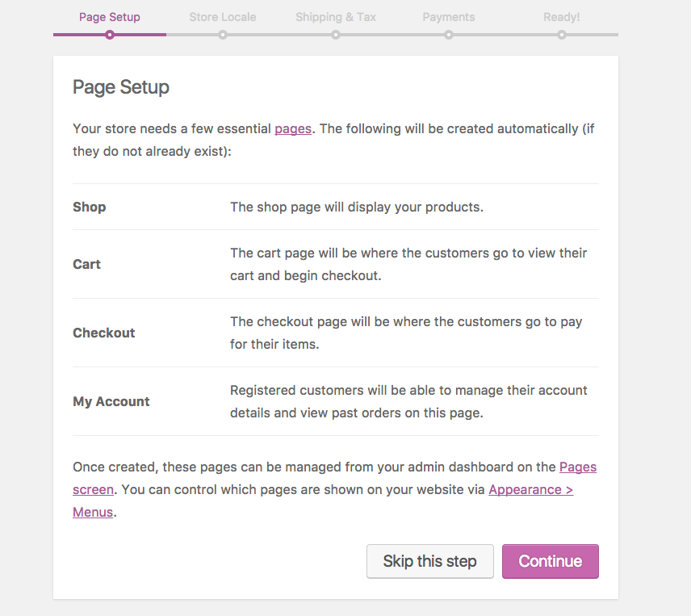Click the progress dot under Store Locale
The image size is (691, 616).
pyautogui.click(x=223, y=35)
